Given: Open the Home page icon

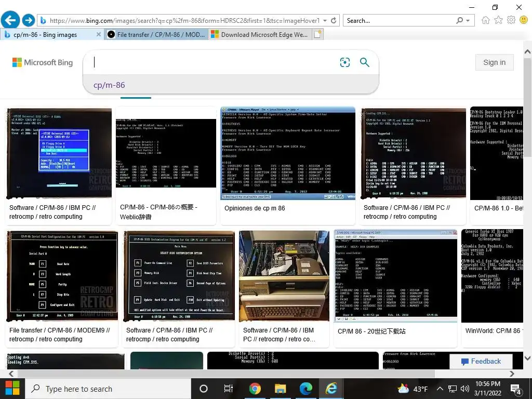Looking at the screenshot, I should click(486, 20).
